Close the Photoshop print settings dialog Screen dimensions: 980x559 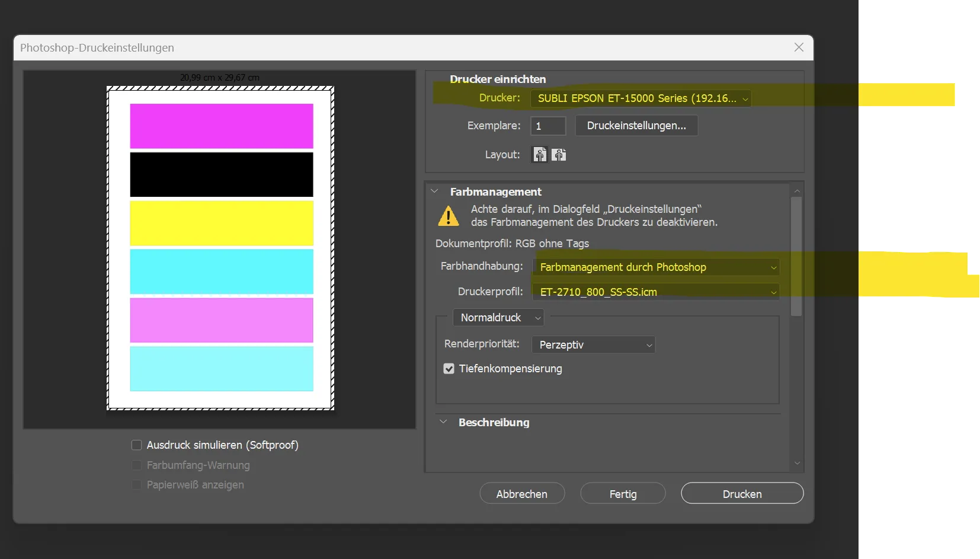pos(799,47)
